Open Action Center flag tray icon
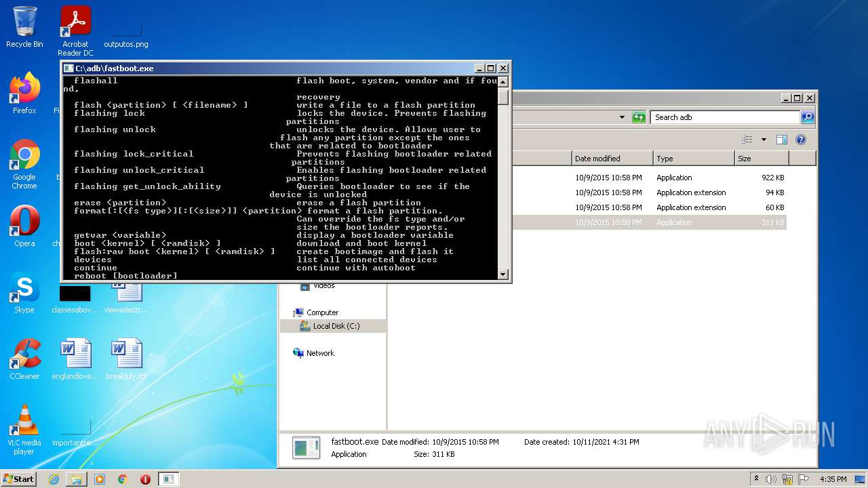868x488 pixels. click(x=803, y=479)
